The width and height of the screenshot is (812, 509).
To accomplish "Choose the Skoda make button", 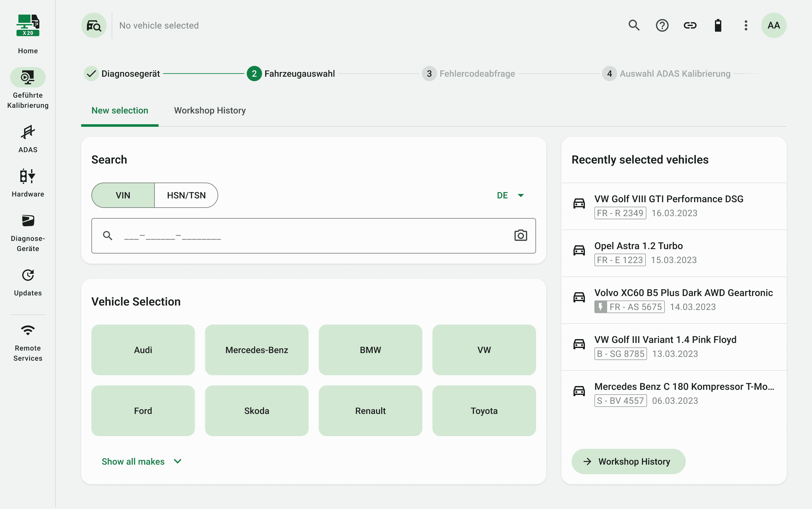I will (257, 411).
